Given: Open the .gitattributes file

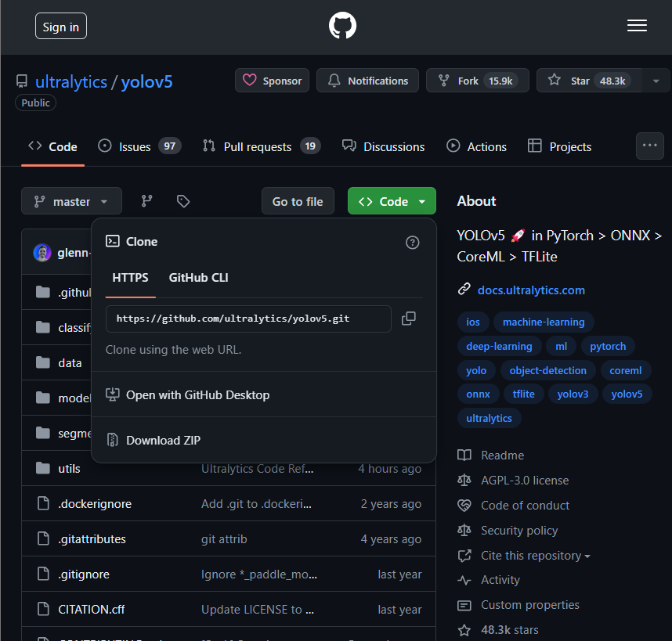Looking at the screenshot, I should [x=92, y=538].
